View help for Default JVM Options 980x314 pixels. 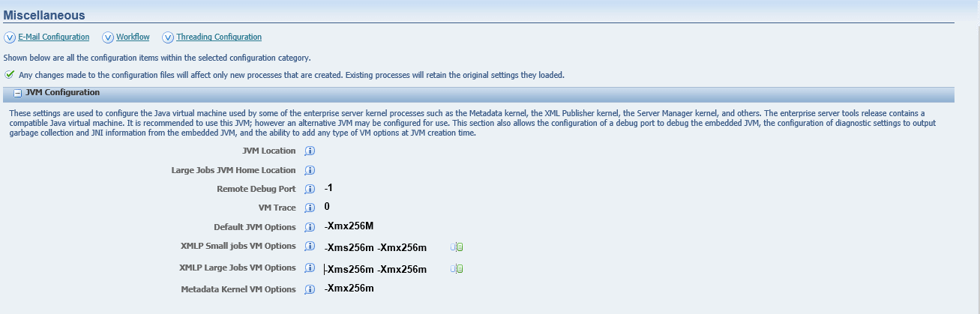pyautogui.click(x=310, y=227)
